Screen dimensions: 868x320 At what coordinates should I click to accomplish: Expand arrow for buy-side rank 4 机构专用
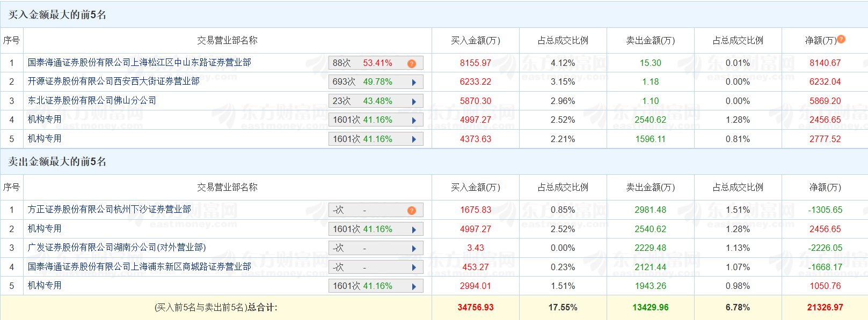point(414,120)
